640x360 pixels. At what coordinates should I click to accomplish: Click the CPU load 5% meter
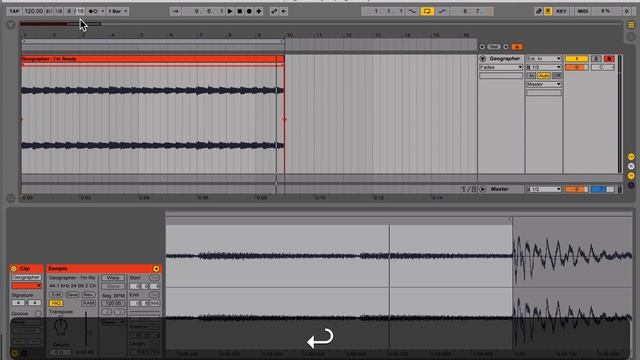606,11
